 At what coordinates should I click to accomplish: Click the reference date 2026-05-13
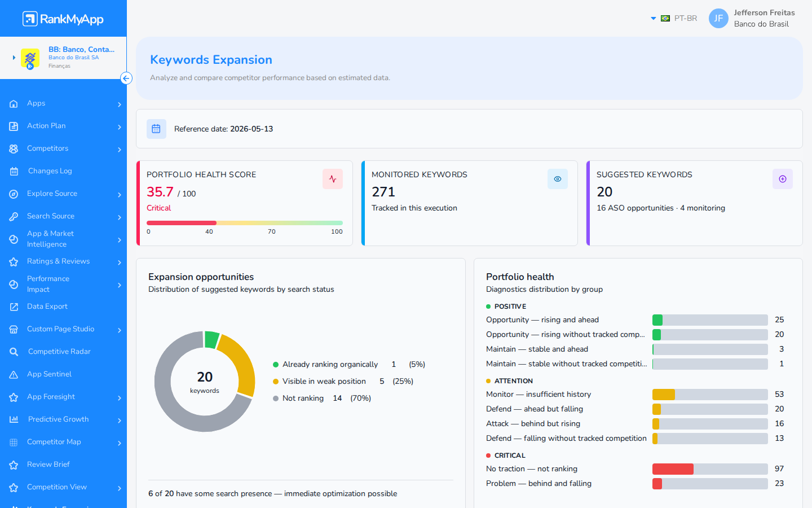coord(251,129)
